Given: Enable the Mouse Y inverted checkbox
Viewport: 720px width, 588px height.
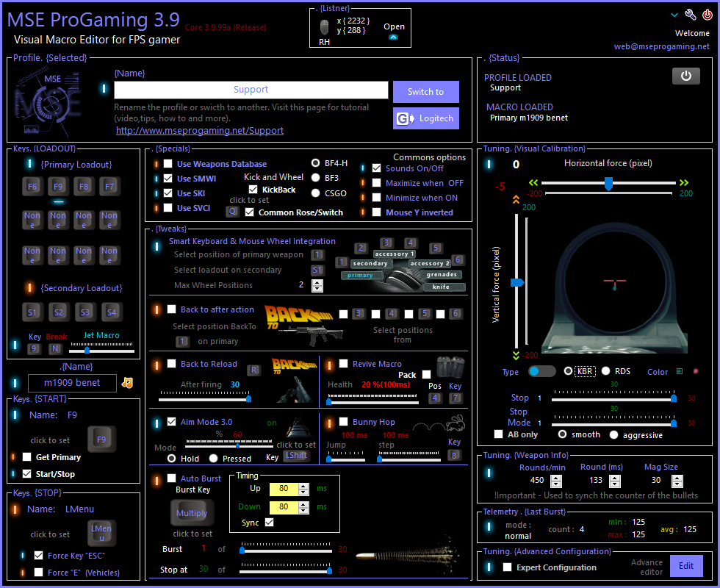Looking at the screenshot, I should point(376,212).
